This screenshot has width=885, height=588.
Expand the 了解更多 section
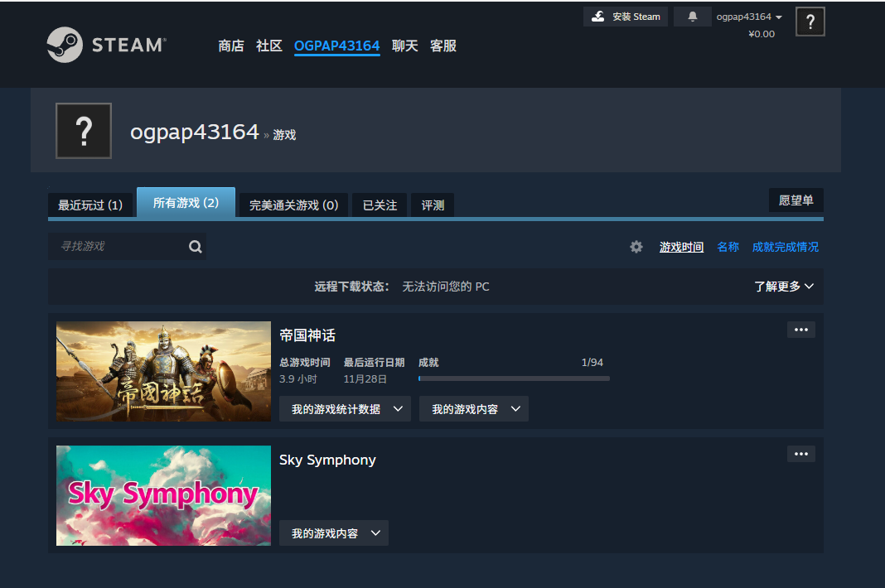pos(783,287)
